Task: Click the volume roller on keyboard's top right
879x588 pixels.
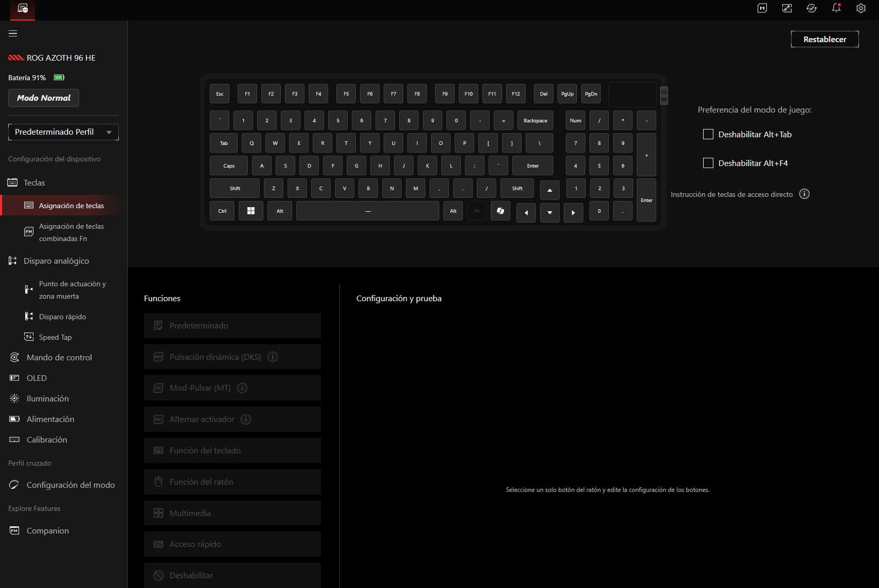Action: pyautogui.click(x=664, y=95)
